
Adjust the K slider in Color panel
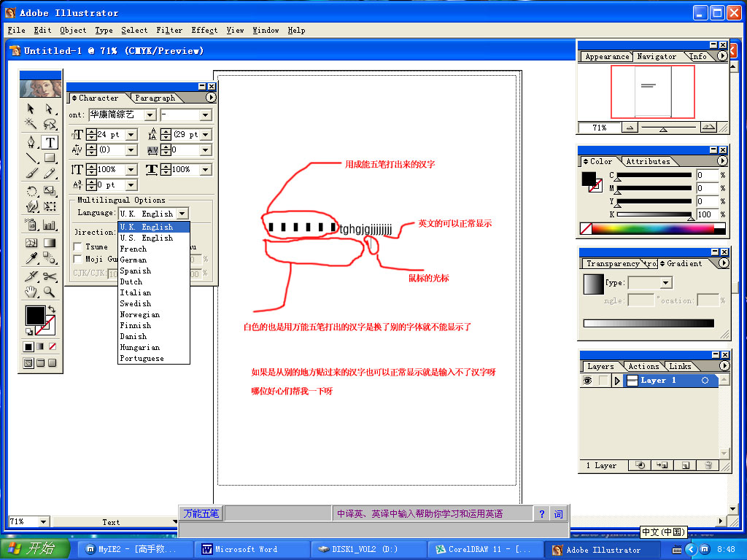pos(691,218)
